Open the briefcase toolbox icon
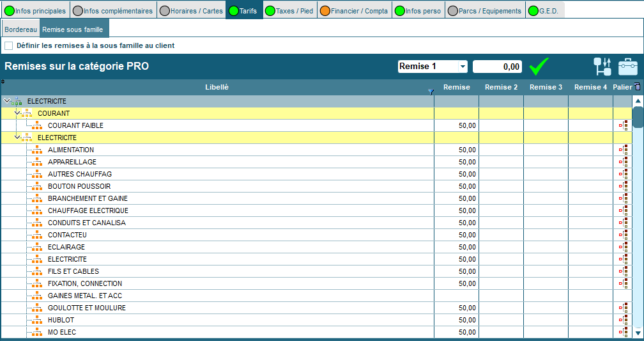The height and width of the screenshot is (341, 644). (627, 67)
